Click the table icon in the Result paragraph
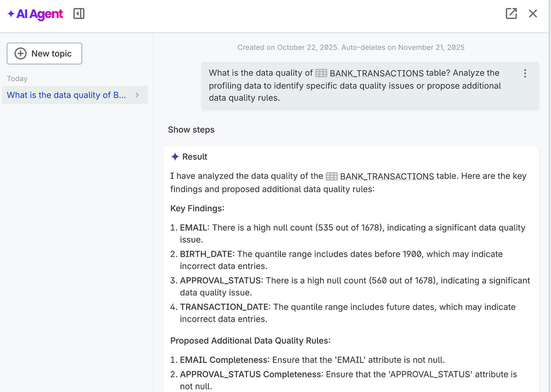 click(331, 176)
